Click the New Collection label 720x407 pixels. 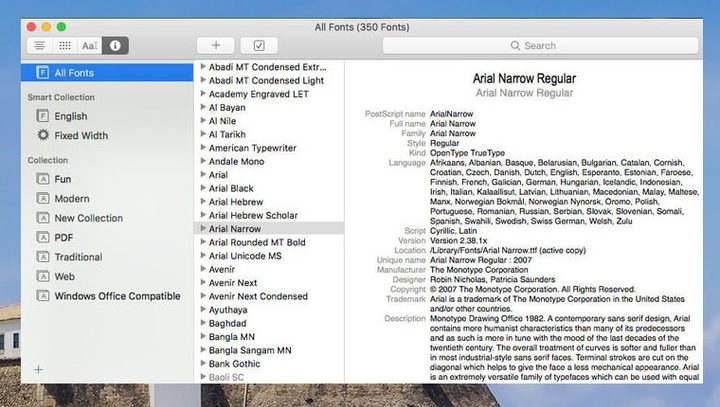click(x=89, y=218)
